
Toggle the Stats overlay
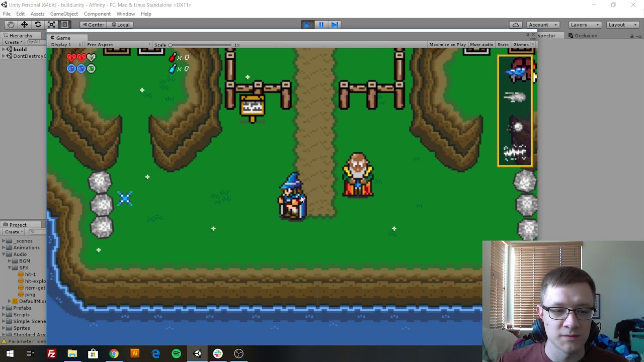tap(503, 45)
